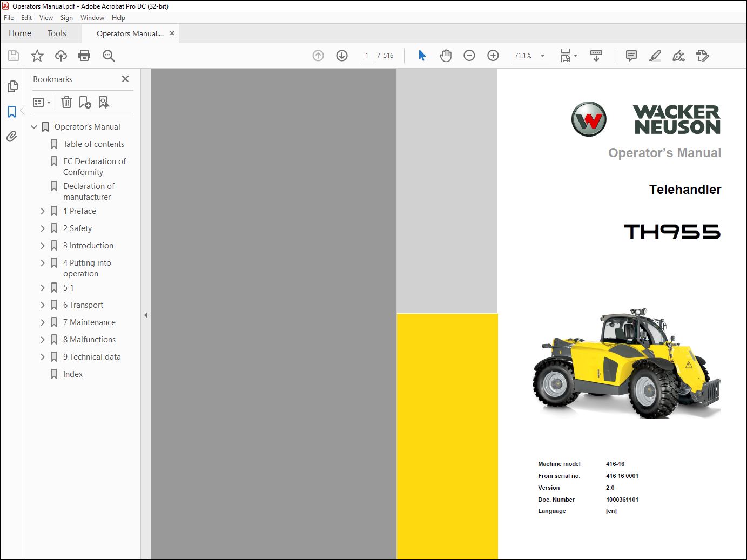Click Doc. Number value 1000361101
Viewport: 747px width, 560px height.
pyautogui.click(x=622, y=500)
